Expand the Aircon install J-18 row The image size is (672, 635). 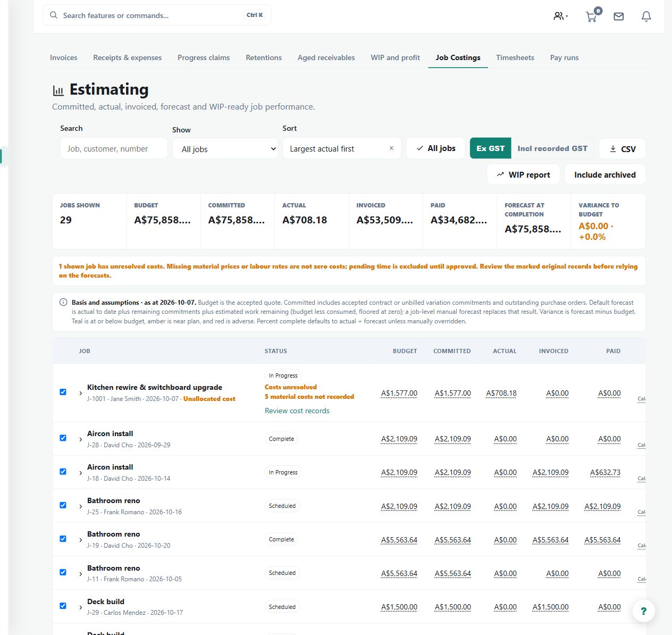(x=80, y=473)
